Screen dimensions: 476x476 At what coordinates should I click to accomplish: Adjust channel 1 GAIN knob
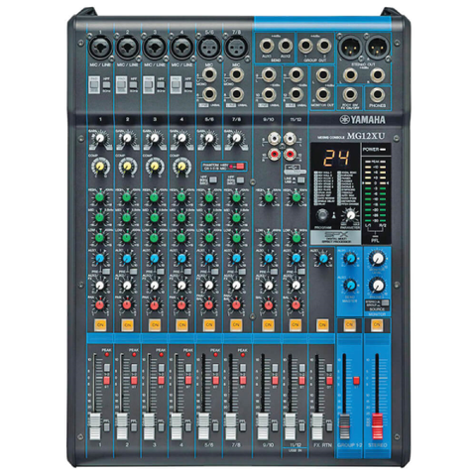click(100, 138)
